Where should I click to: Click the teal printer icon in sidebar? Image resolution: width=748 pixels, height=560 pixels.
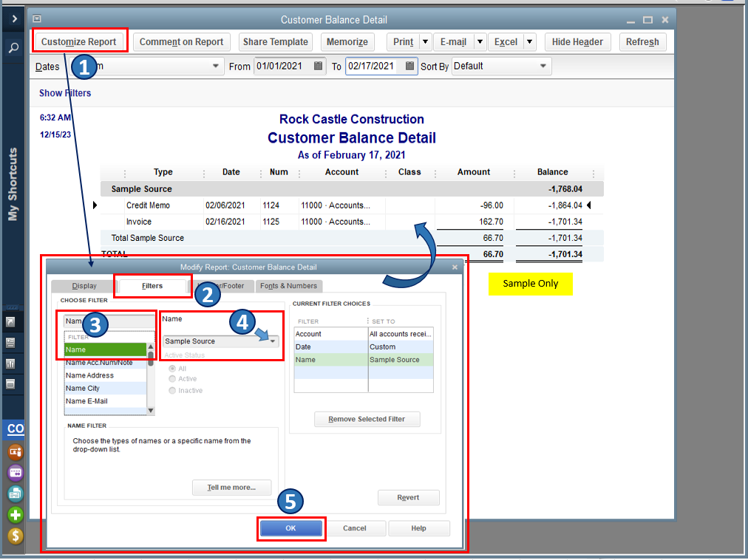pos(15,494)
